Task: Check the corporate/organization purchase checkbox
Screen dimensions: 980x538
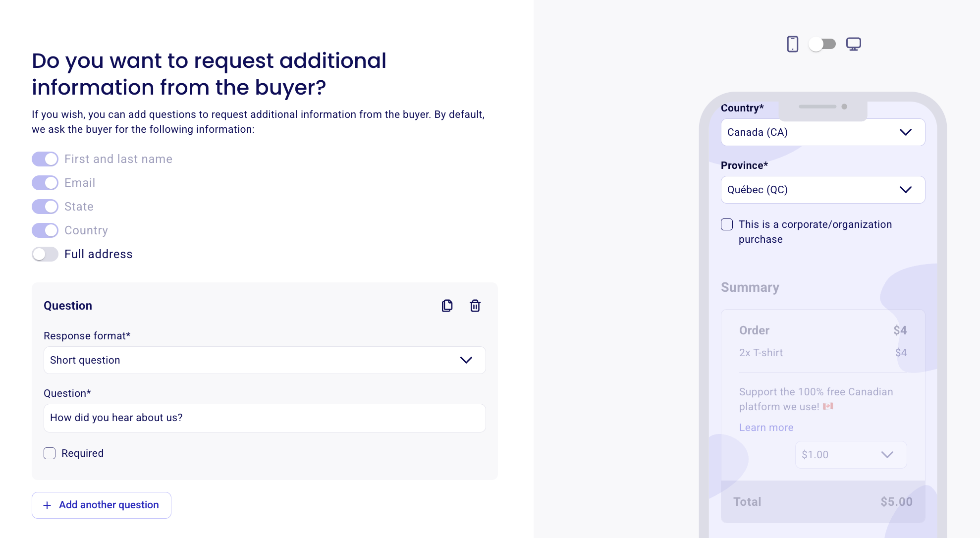Action: tap(727, 224)
